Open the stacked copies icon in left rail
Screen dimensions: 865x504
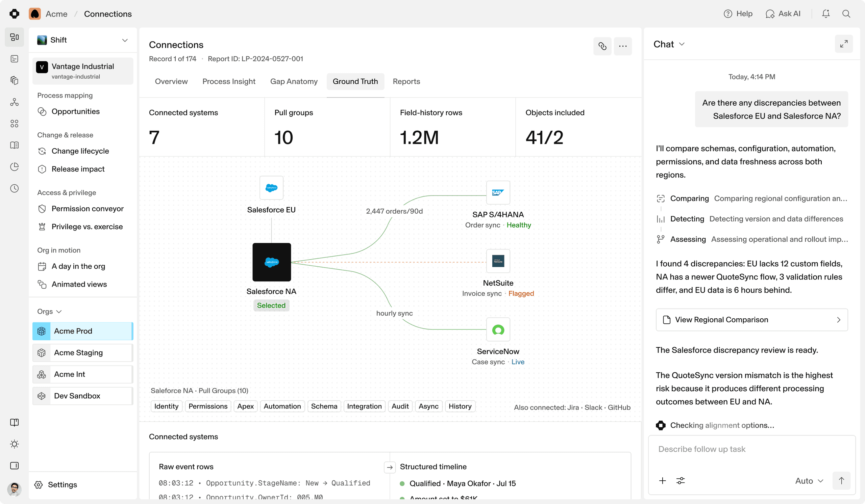click(15, 80)
